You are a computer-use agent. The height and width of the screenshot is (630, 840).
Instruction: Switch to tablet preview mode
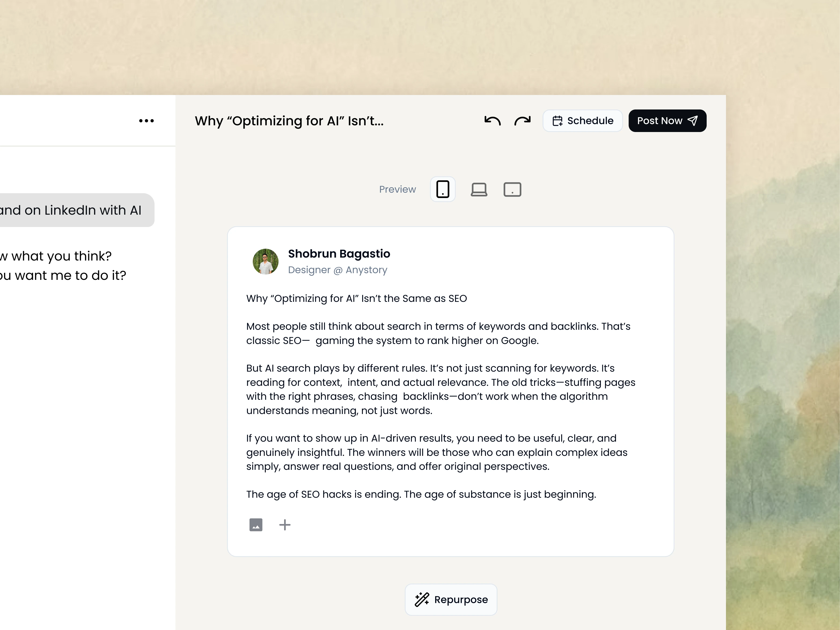click(x=512, y=189)
